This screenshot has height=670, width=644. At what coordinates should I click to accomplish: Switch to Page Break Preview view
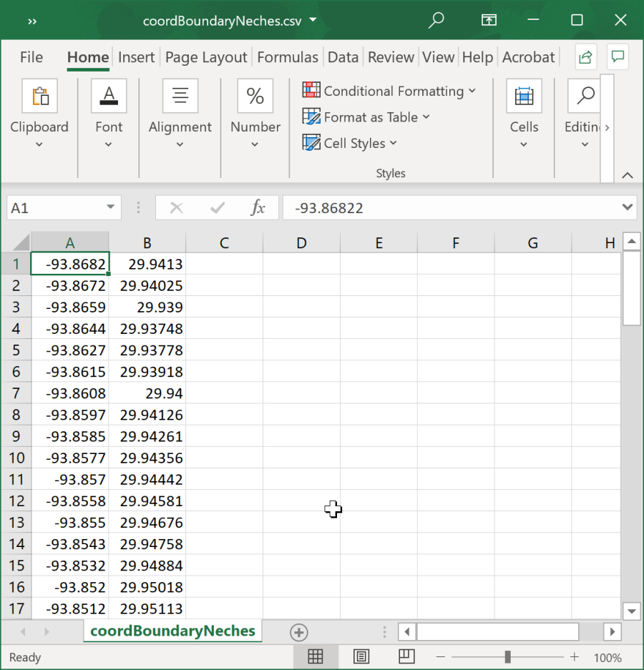pos(406,656)
